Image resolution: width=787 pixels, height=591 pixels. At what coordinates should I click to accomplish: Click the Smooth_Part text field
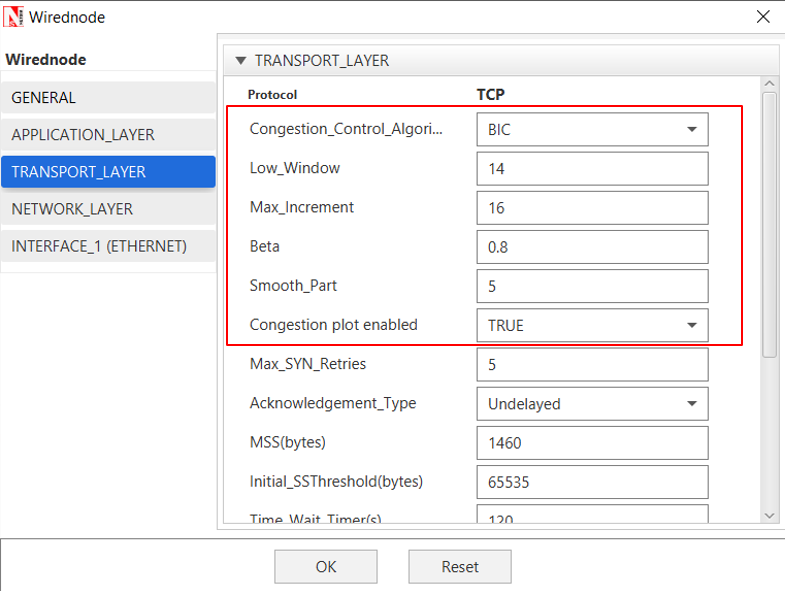coord(592,286)
